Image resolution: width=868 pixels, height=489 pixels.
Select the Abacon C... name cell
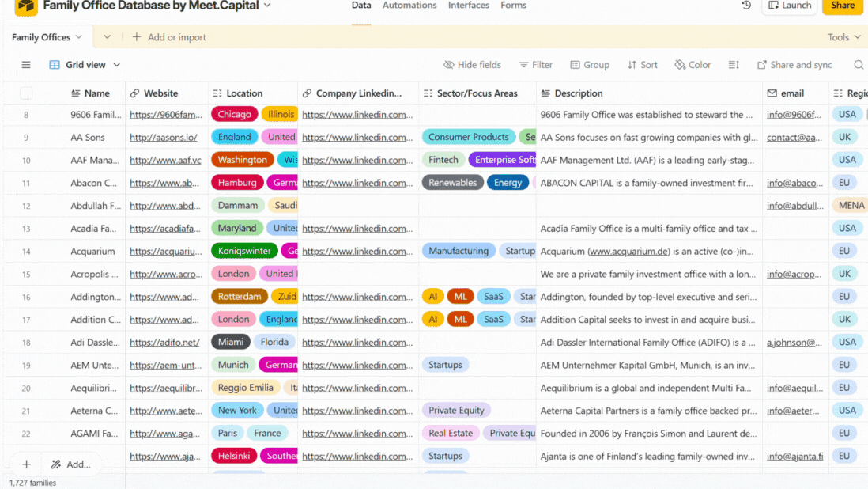(x=93, y=183)
